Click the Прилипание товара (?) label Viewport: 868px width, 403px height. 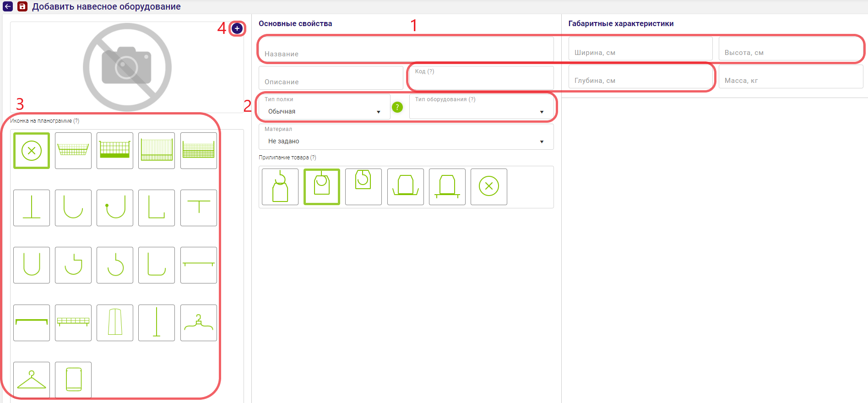[x=288, y=158]
